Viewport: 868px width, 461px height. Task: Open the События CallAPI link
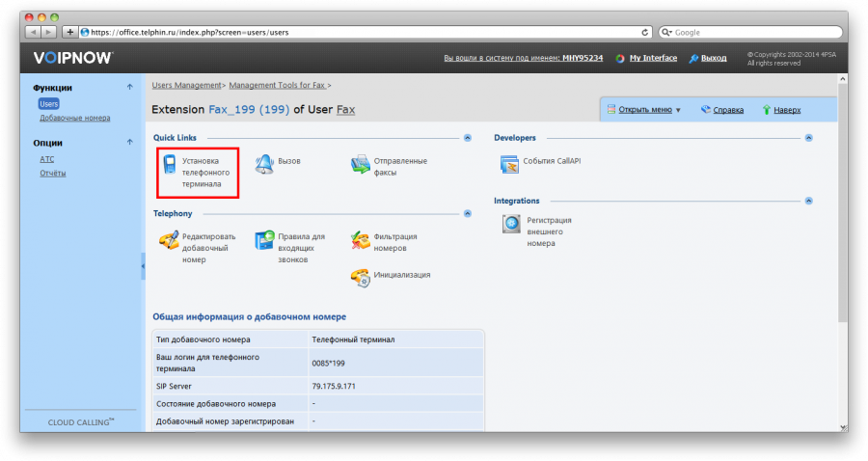pos(552,161)
